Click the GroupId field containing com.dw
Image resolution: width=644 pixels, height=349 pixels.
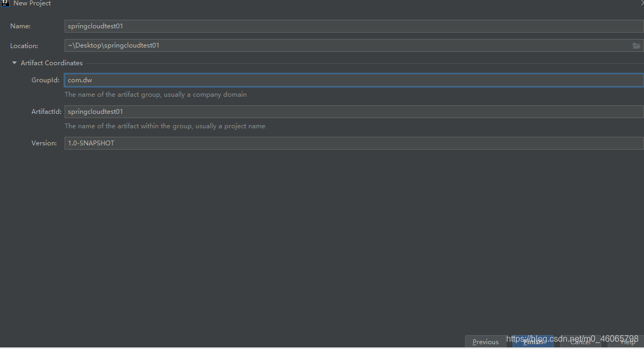click(x=354, y=80)
